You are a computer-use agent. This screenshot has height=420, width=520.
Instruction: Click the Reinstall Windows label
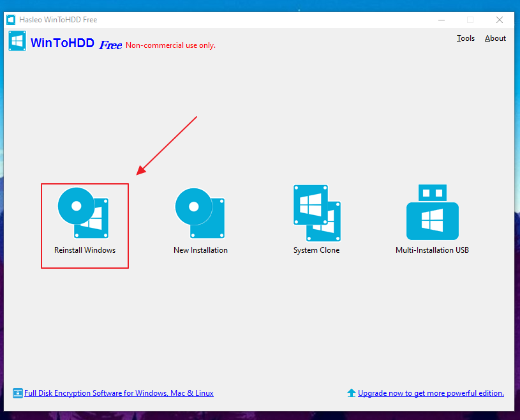(x=85, y=250)
